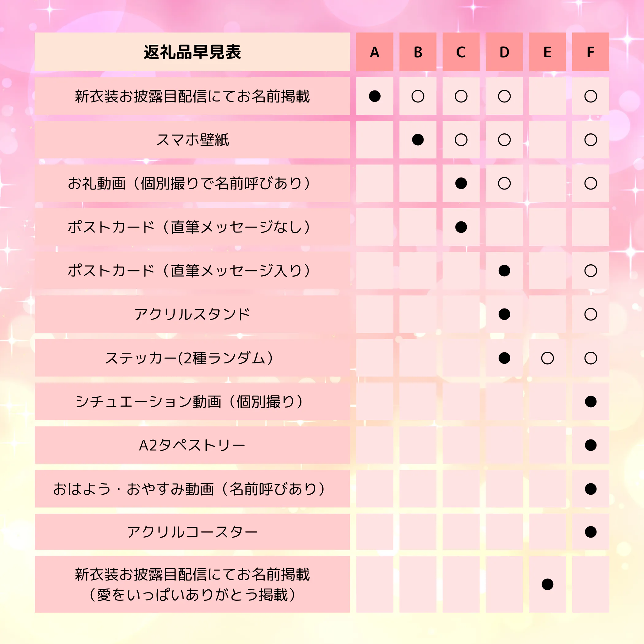Click the filled circle in the bottom row under column E
Viewport: 644px width, 644px height.
[547, 584]
